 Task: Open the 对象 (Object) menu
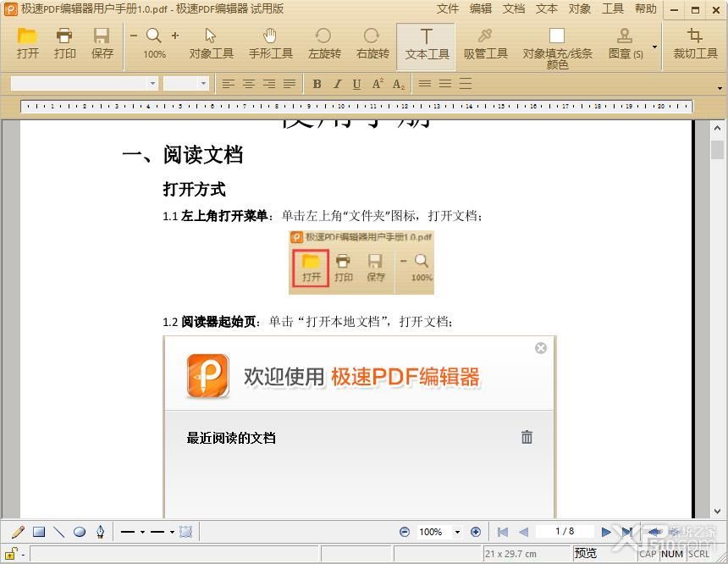tap(579, 8)
